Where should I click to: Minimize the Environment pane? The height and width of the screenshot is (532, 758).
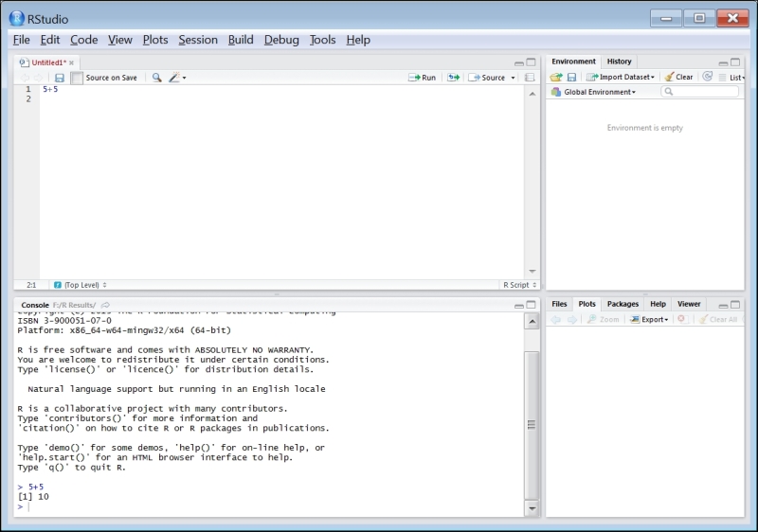point(723,62)
